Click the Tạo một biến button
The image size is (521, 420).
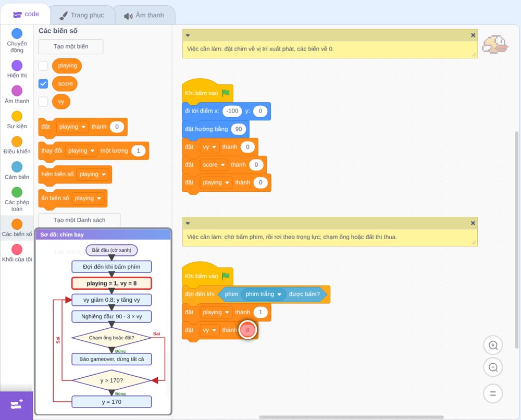71,46
